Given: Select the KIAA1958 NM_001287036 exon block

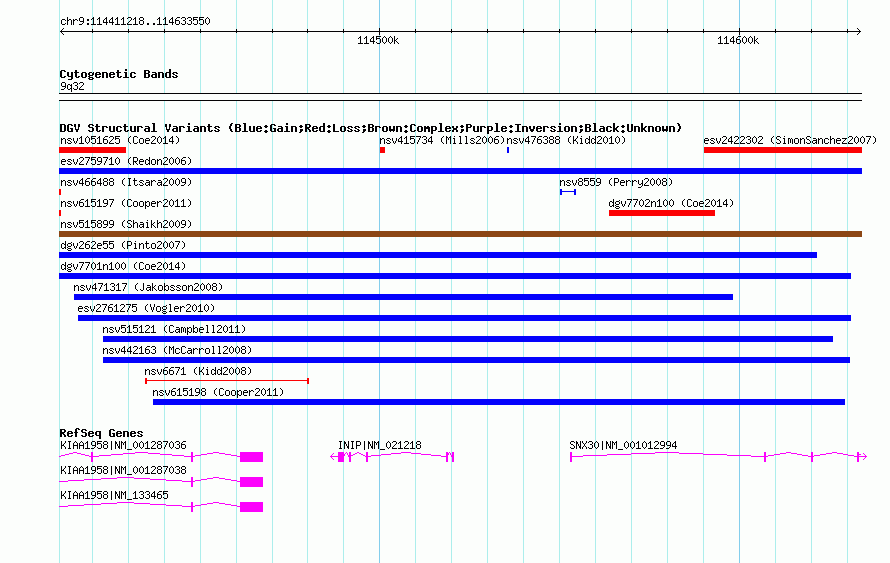Looking at the screenshot, I should tap(251, 457).
